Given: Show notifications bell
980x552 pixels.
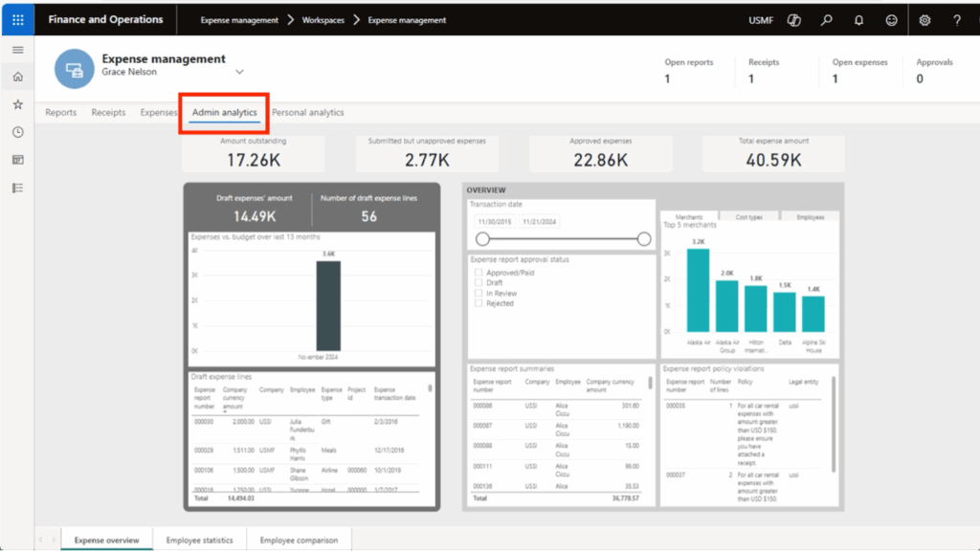Looking at the screenshot, I should (x=858, y=20).
